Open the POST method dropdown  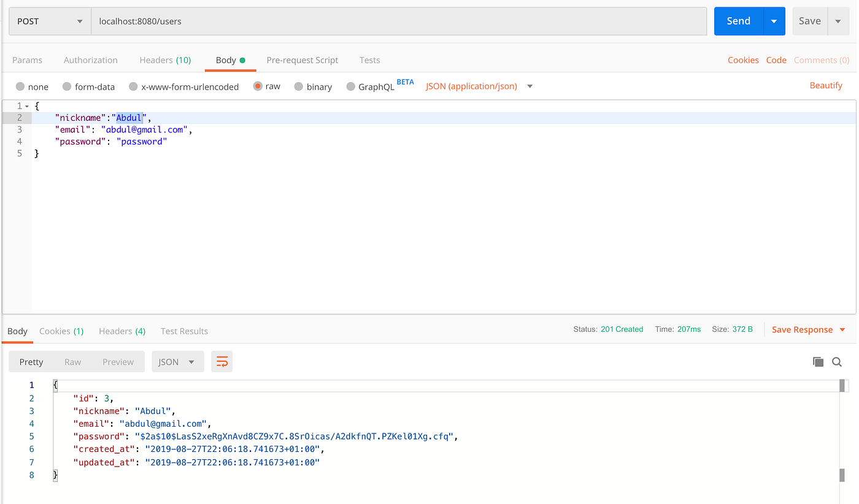(x=49, y=20)
